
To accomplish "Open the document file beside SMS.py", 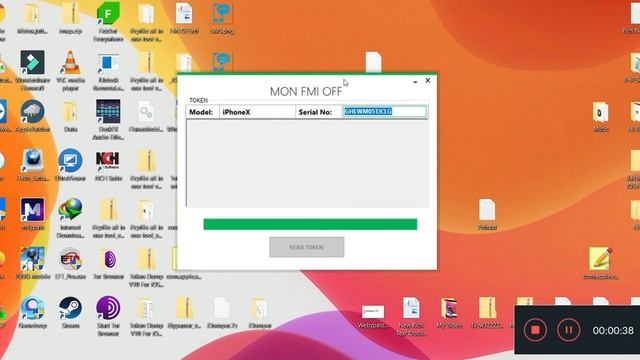I will (x=184, y=18).
